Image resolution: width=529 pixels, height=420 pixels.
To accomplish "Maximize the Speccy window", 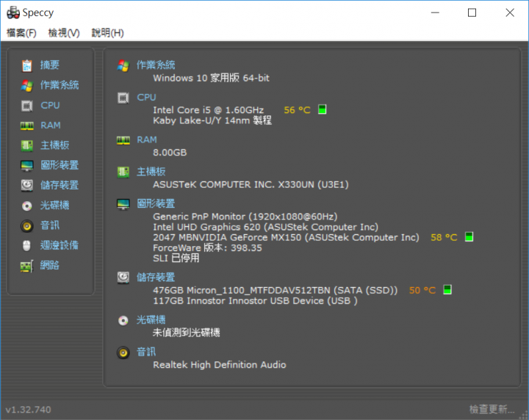I will coord(472,12).
